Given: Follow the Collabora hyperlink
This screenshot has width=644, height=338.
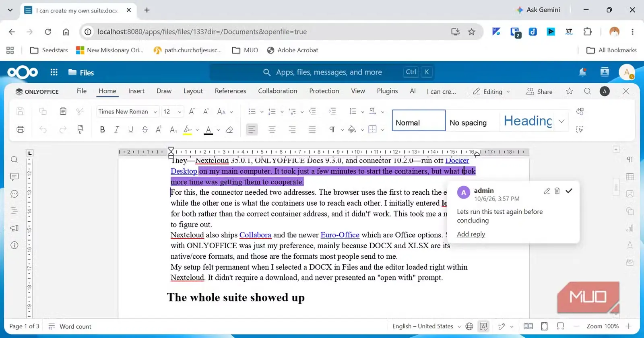Looking at the screenshot, I should pyautogui.click(x=255, y=235).
